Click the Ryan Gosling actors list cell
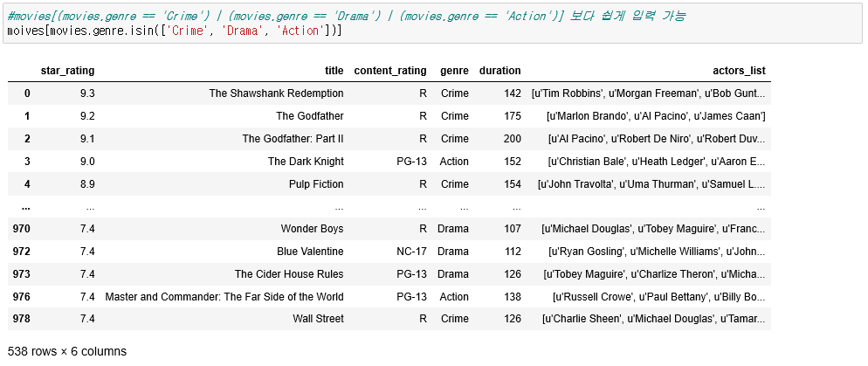The width and height of the screenshot is (868, 366). [x=657, y=252]
